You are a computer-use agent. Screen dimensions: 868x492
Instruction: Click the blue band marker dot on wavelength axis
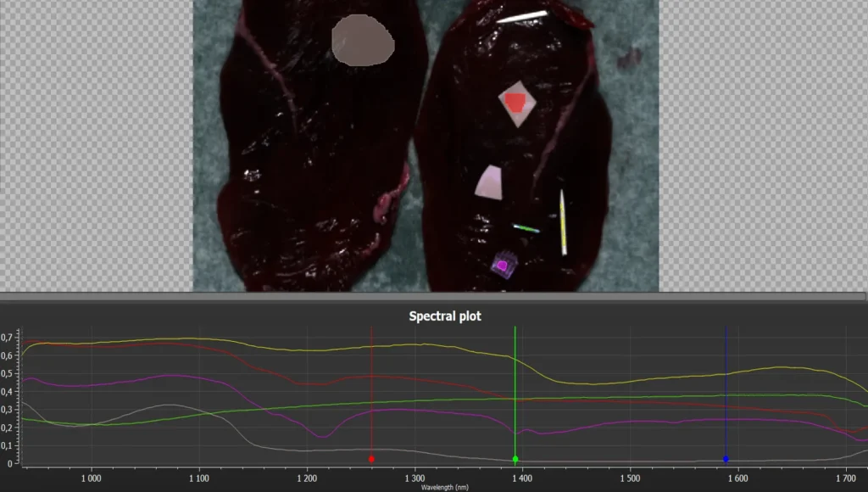point(726,459)
